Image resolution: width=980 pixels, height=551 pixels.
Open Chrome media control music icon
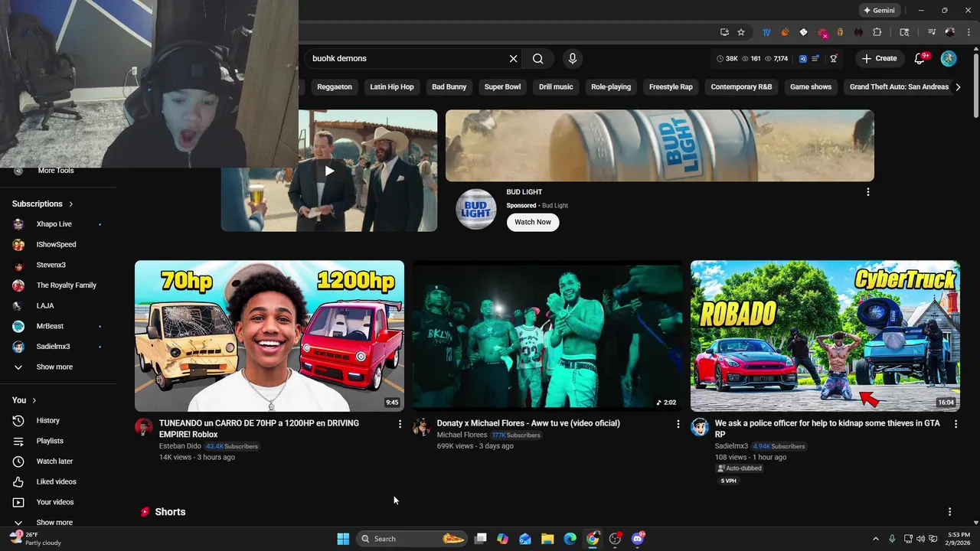(932, 32)
